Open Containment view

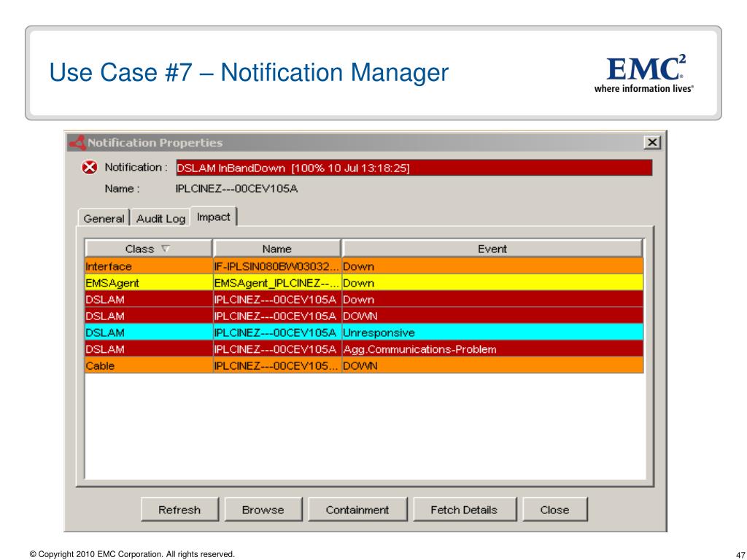pyautogui.click(x=357, y=510)
